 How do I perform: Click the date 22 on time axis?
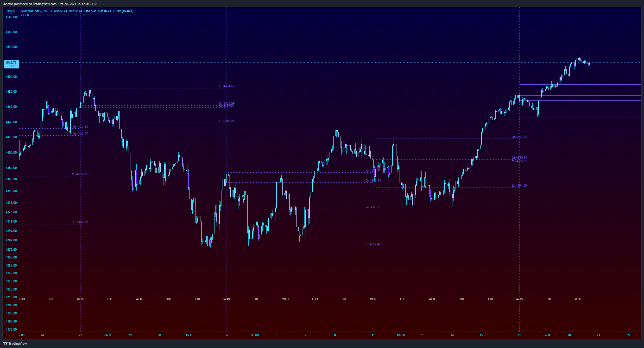pos(629,335)
